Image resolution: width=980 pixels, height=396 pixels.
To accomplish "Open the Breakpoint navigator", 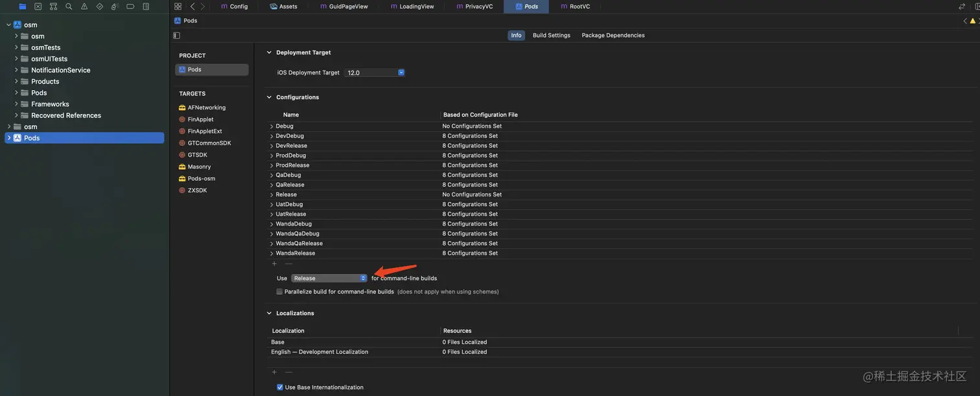I will [x=130, y=6].
